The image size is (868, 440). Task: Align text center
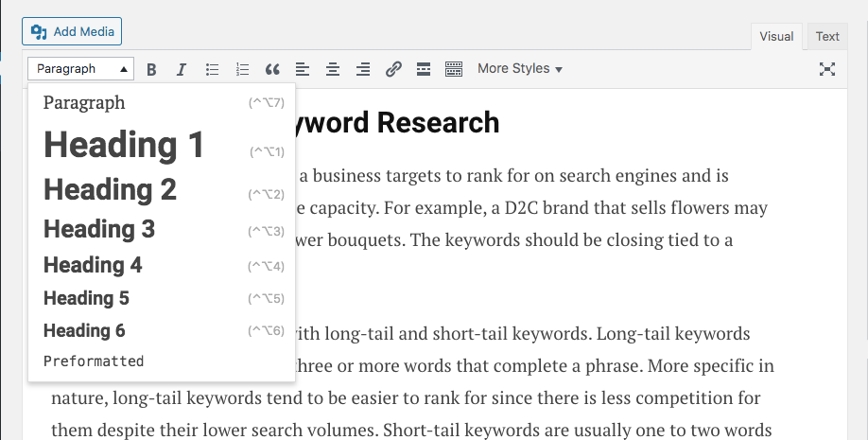333,69
